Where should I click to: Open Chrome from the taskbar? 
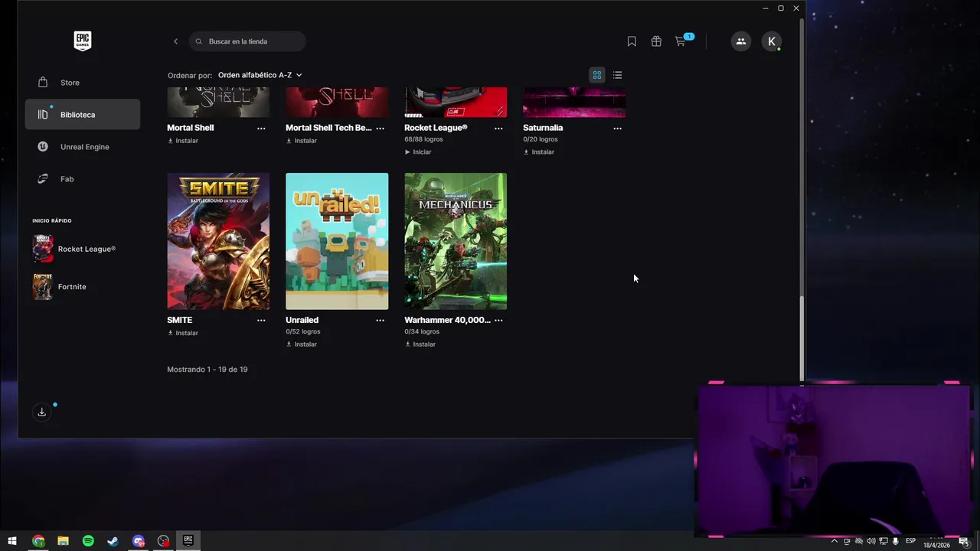pos(38,541)
